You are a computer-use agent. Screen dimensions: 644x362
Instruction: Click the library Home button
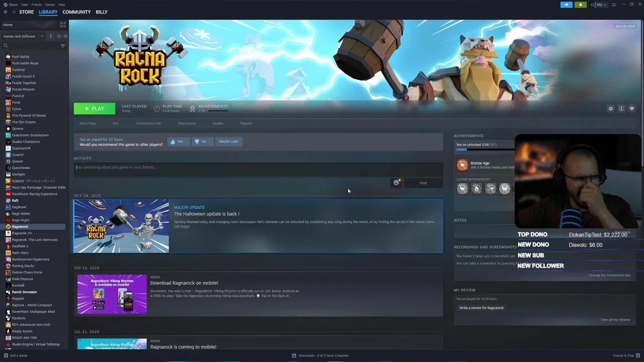tap(29, 25)
